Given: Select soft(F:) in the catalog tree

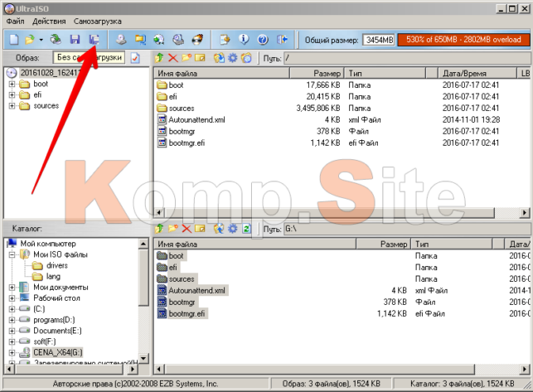Looking at the screenshot, I should 45,341.
